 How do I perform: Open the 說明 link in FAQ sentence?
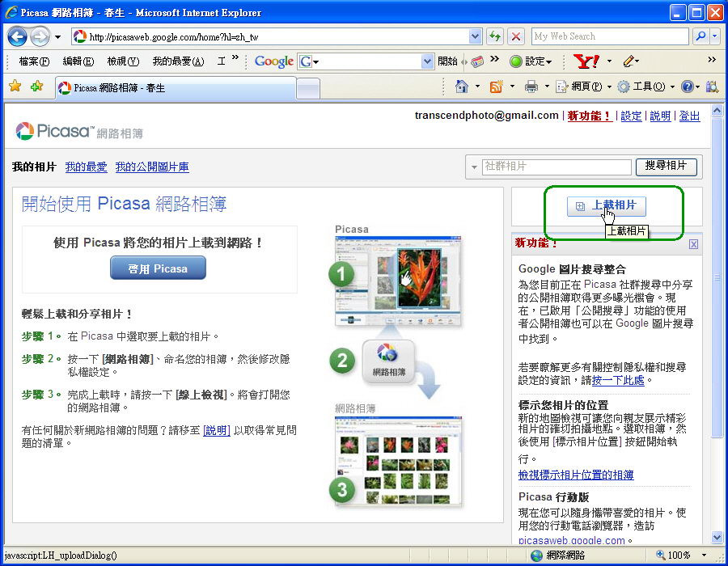pyautogui.click(x=217, y=430)
